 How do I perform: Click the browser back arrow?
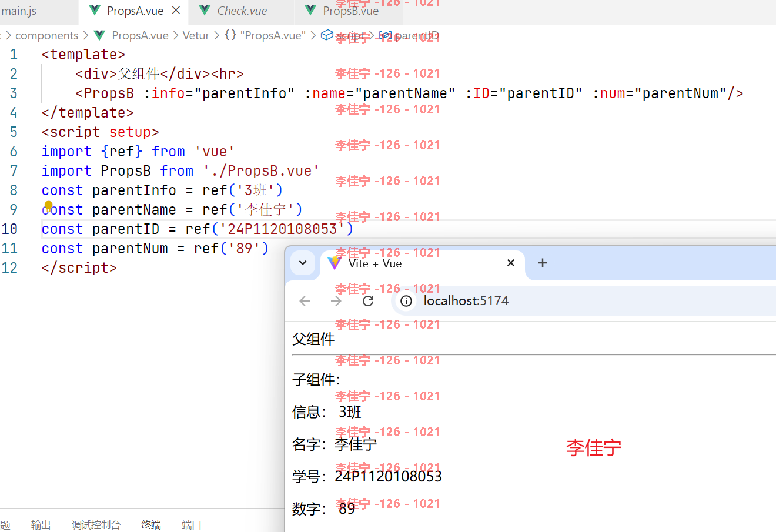click(305, 301)
